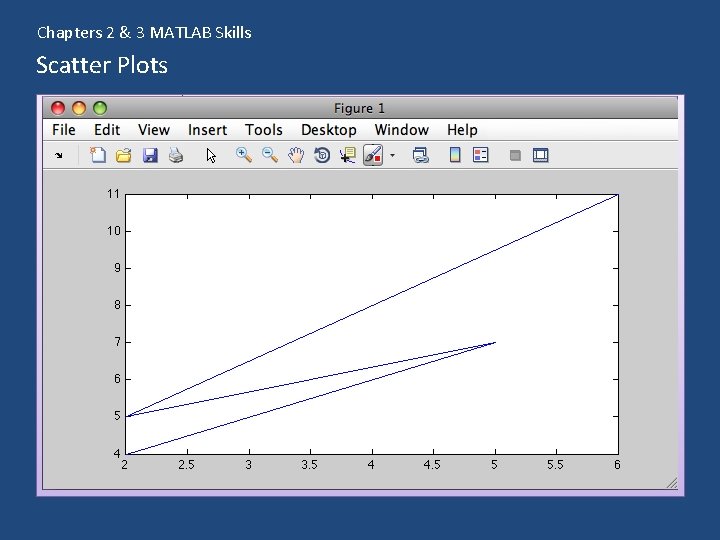Screen dimensions: 720x540
Task: Select the Data Cursor tool
Action: coord(348,155)
